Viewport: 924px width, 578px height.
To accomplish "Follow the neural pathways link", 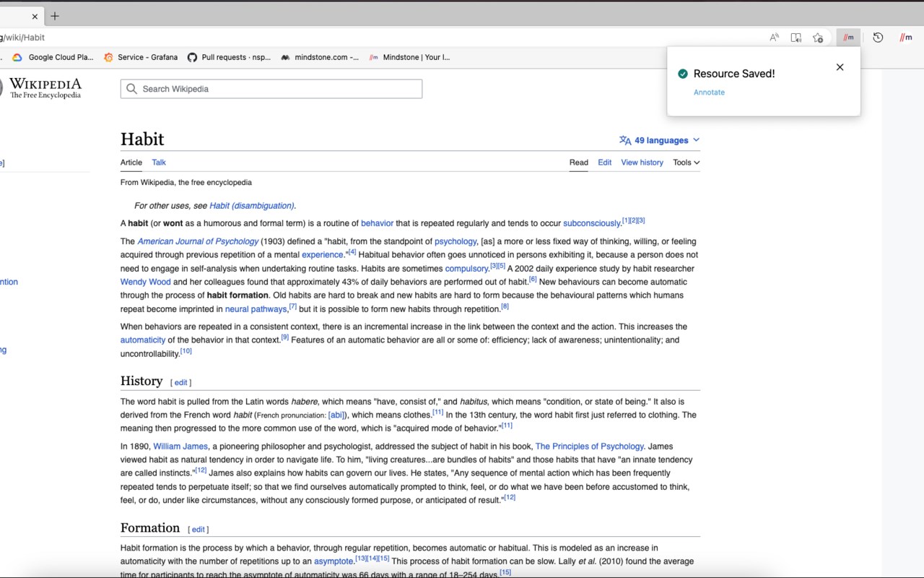I will 256,309.
